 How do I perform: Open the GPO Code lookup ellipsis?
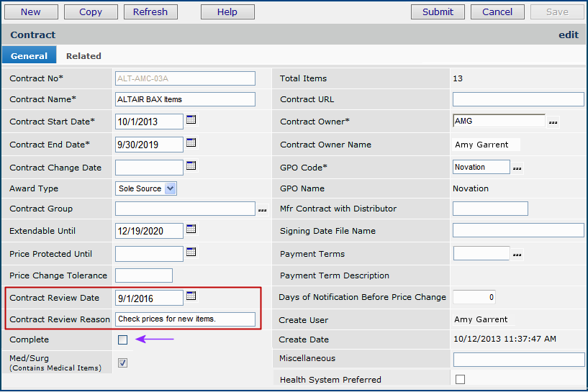tap(517, 168)
